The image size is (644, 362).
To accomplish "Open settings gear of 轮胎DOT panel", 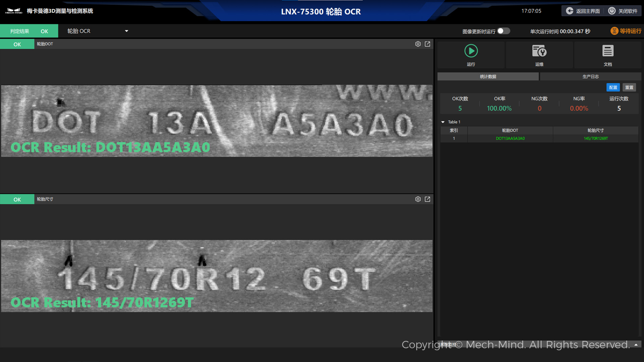I will click(x=418, y=44).
